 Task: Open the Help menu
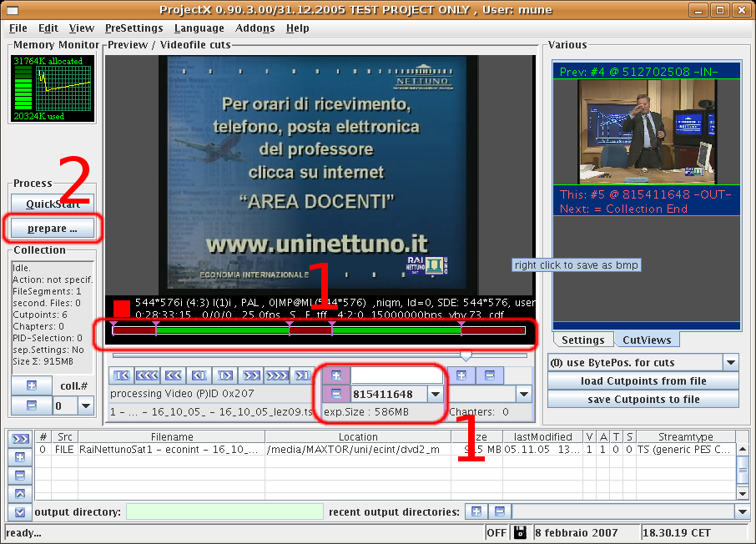298,28
